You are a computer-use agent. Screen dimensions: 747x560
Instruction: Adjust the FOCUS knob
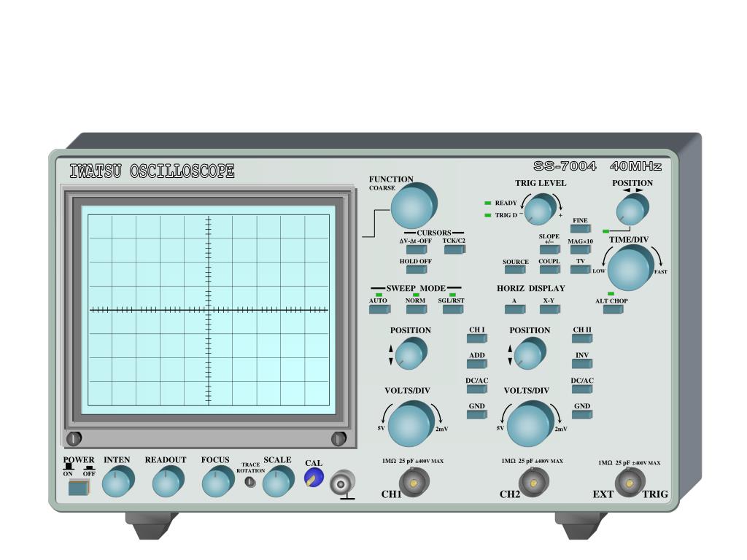[217, 481]
